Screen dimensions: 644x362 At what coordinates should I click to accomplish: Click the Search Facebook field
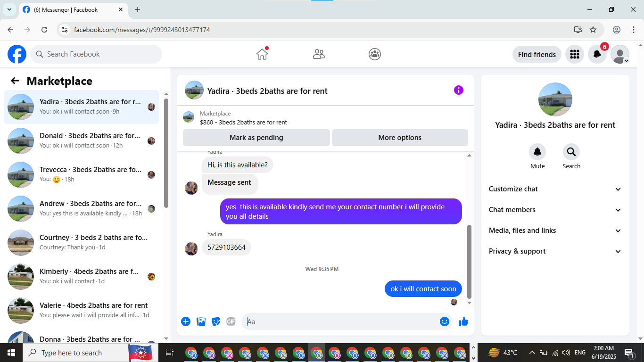[96, 54]
